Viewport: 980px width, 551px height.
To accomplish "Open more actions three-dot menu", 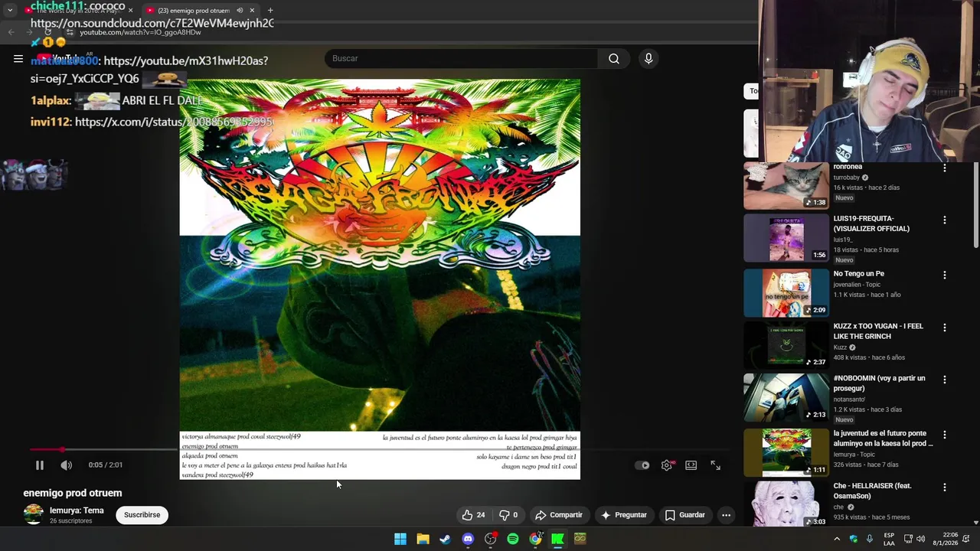I will 726,515.
